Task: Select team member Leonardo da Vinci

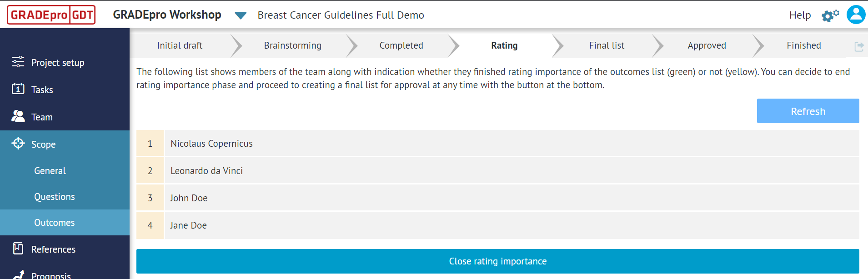Action: coord(206,170)
